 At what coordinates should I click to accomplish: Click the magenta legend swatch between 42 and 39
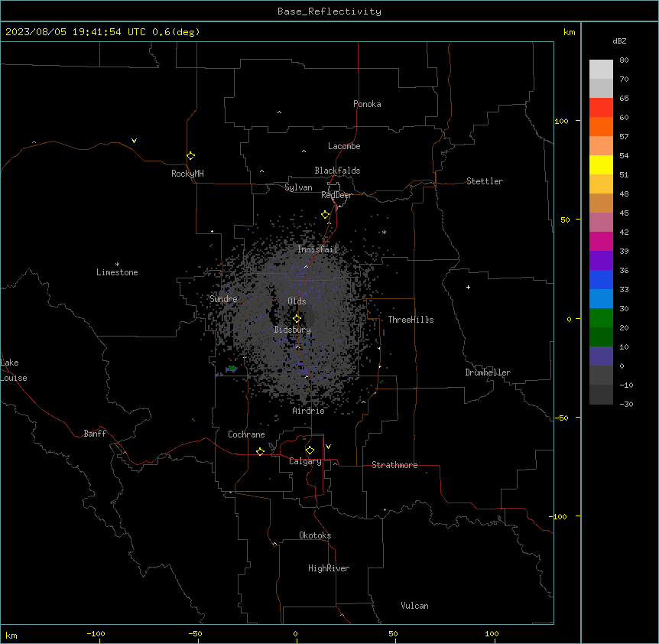(x=601, y=241)
